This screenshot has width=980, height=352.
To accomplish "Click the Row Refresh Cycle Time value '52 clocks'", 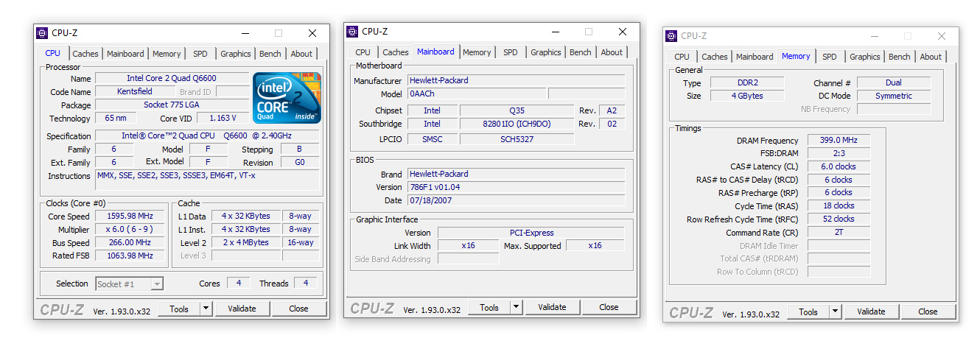I will pyautogui.click(x=839, y=219).
